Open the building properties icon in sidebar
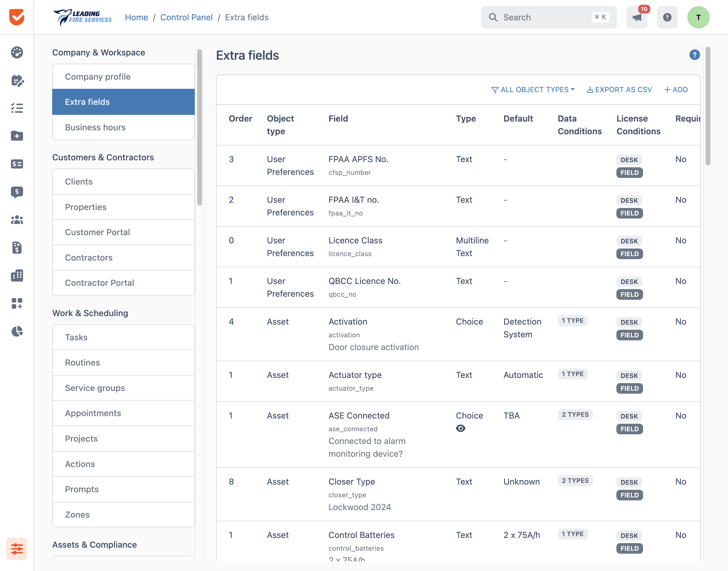Image resolution: width=728 pixels, height=571 pixels. click(17, 275)
